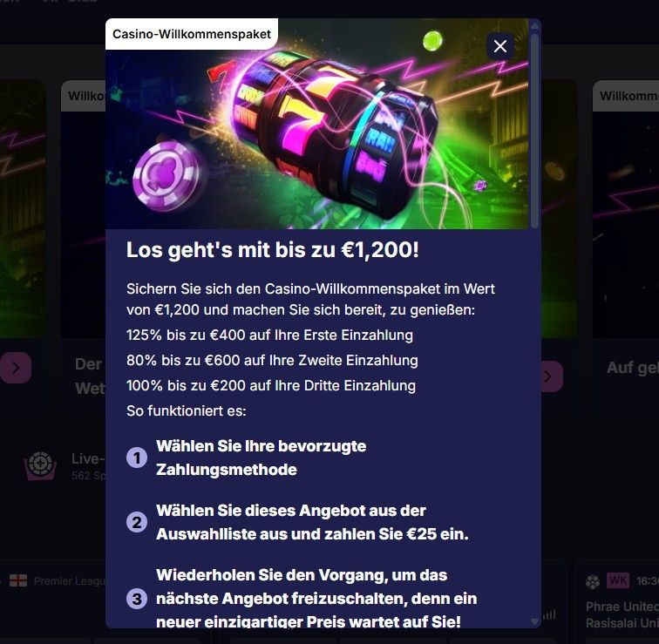
Task: Click the popup's vertical scrollbar thumb
Action: [534, 131]
